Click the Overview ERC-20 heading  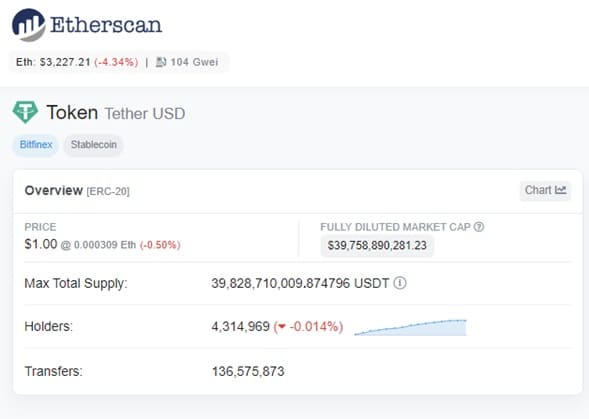point(77,191)
